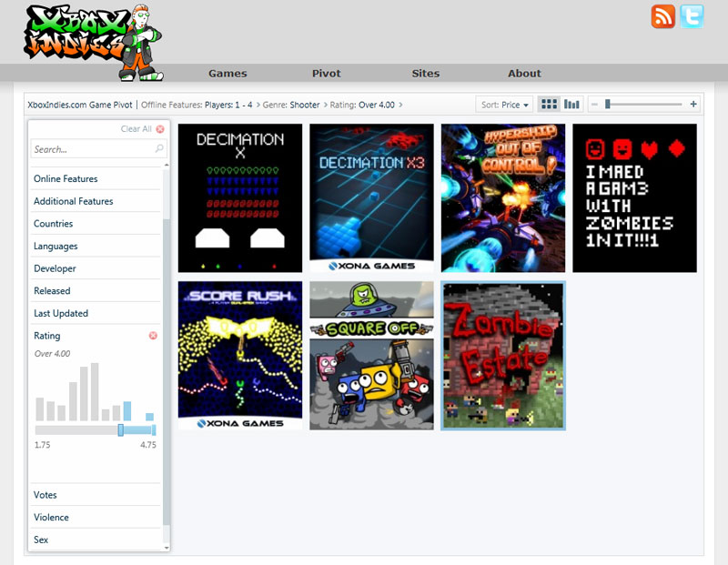Open the RSS feed icon
The height and width of the screenshot is (565, 728).
pyautogui.click(x=662, y=16)
